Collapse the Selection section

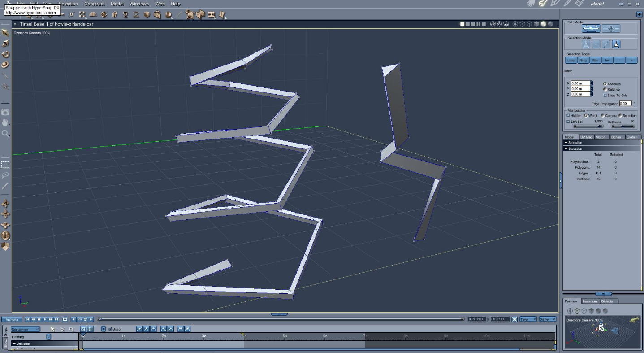click(566, 143)
